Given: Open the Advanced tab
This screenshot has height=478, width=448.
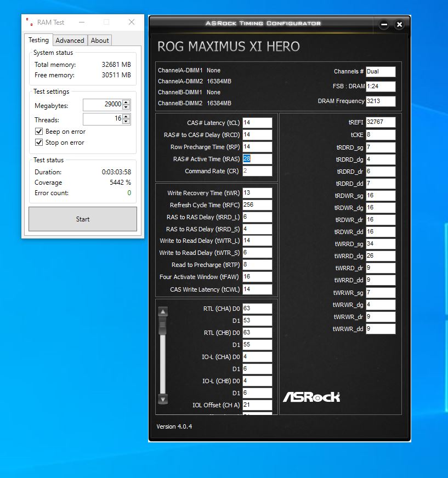Looking at the screenshot, I should pyautogui.click(x=70, y=41).
